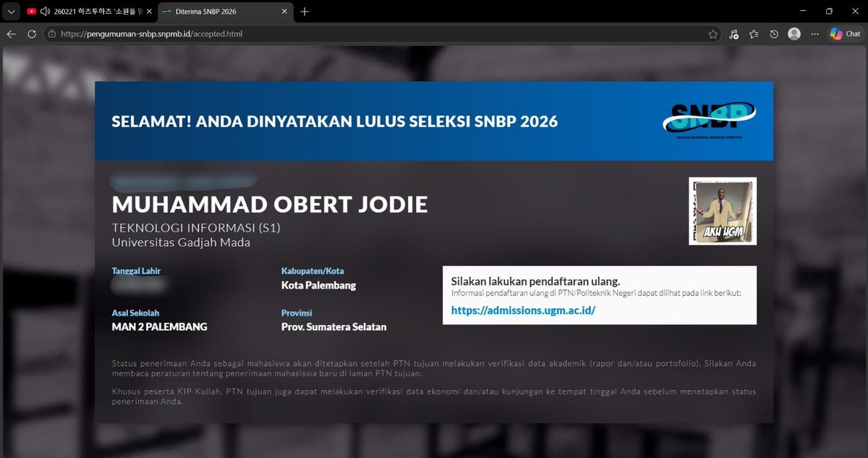The image size is (868, 458).
Task: Restore down the browser window
Action: pos(829,12)
